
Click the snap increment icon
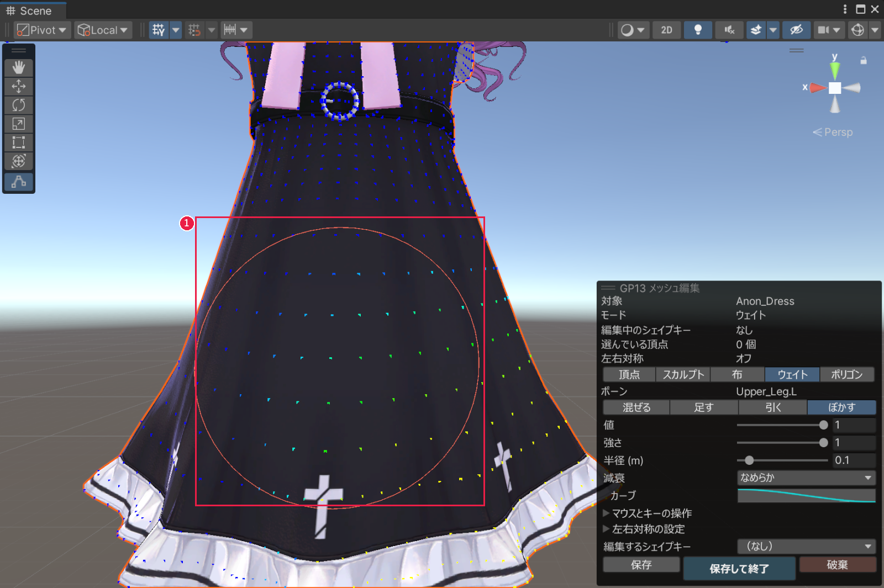click(194, 30)
